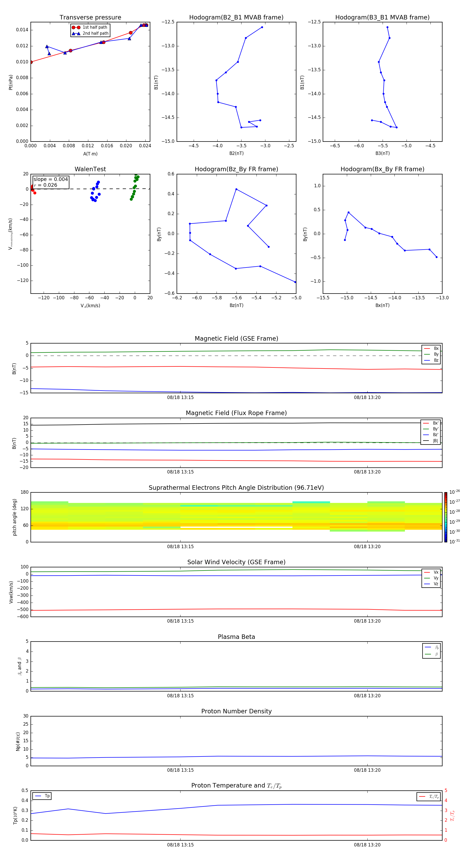This screenshot has height=868, width=473.
Task: Click 'B(nT)' y-label of GSE magnetic field
Action: pos(14,369)
